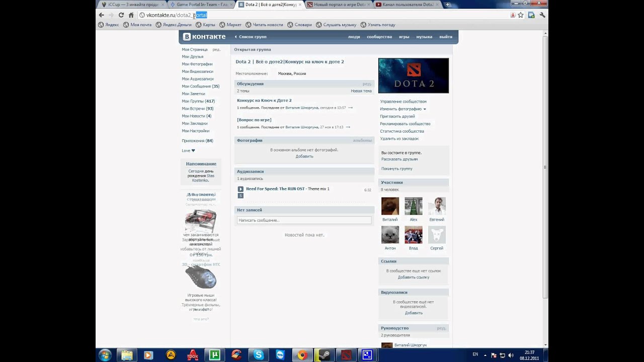Open the Слушать музыку bookmark
Viewport: 644px width, 362px height.
coord(336,25)
